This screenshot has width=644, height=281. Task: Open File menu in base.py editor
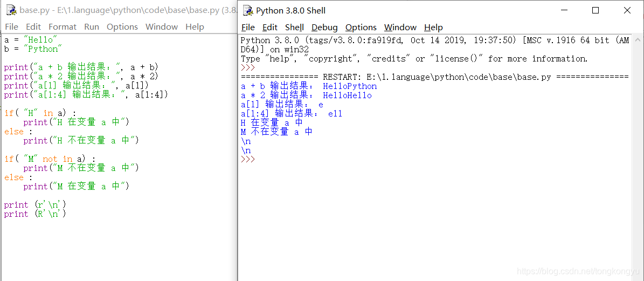click(x=11, y=27)
